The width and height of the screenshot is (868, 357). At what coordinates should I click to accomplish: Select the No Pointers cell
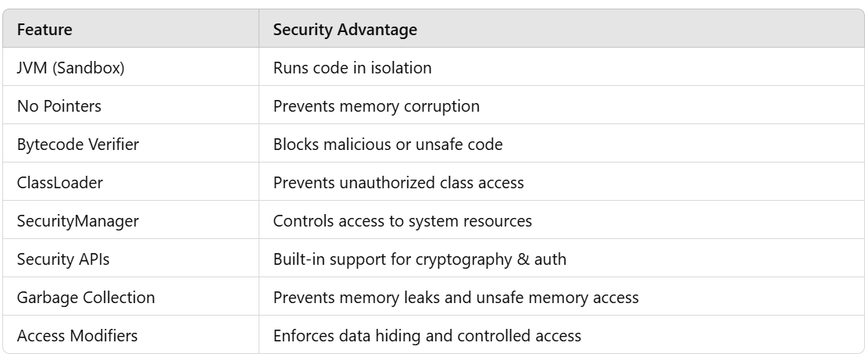point(130,105)
